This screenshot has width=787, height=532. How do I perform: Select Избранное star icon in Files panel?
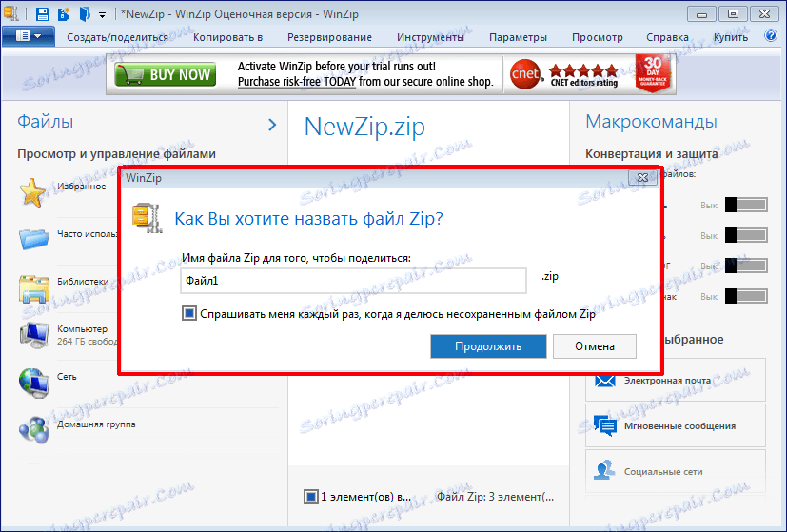[32, 193]
